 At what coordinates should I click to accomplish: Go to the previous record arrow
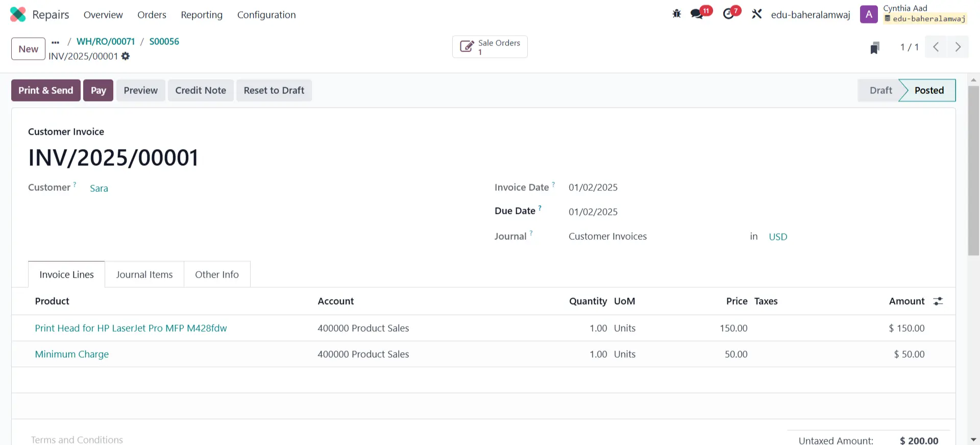(x=936, y=47)
